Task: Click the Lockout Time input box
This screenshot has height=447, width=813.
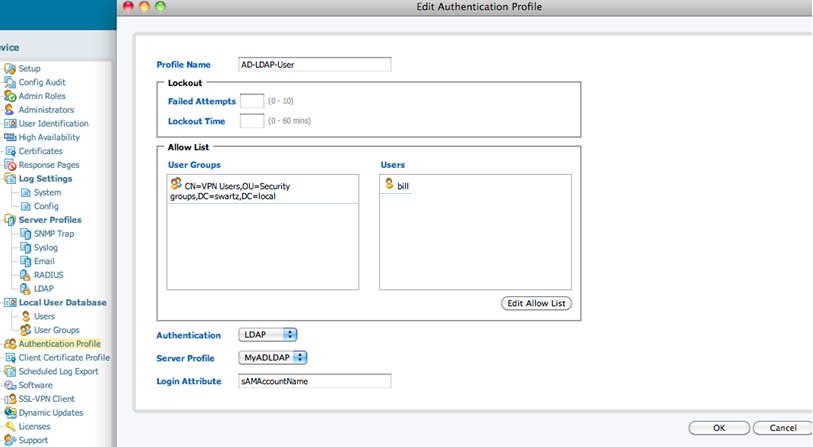Action: coord(252,121)
